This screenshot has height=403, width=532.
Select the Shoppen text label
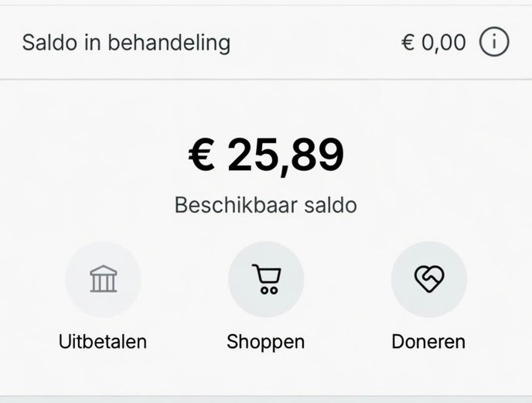265,341
